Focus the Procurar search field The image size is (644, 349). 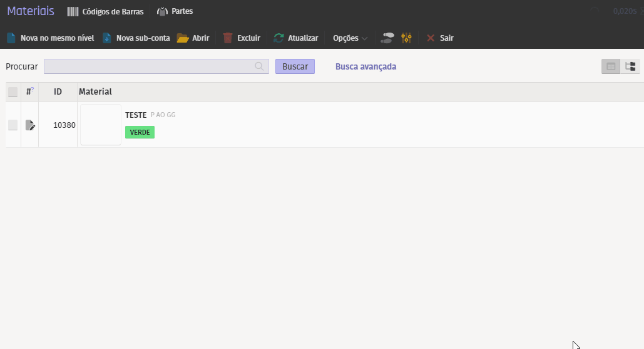tap(149, 66)
